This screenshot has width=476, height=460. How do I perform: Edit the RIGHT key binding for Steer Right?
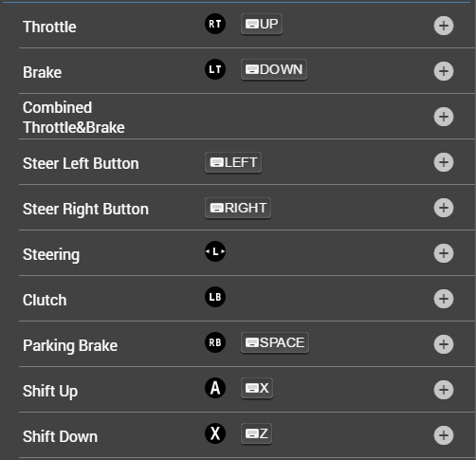coord(238,208)
